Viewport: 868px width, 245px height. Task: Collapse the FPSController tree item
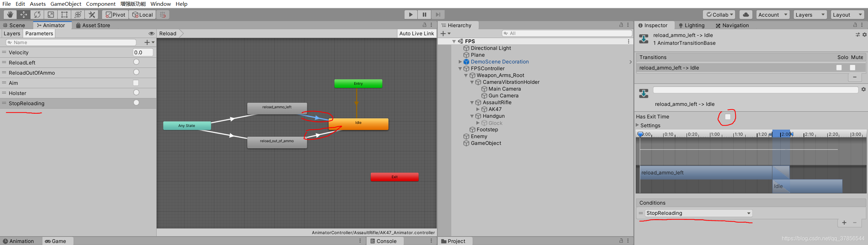(460, 69)
